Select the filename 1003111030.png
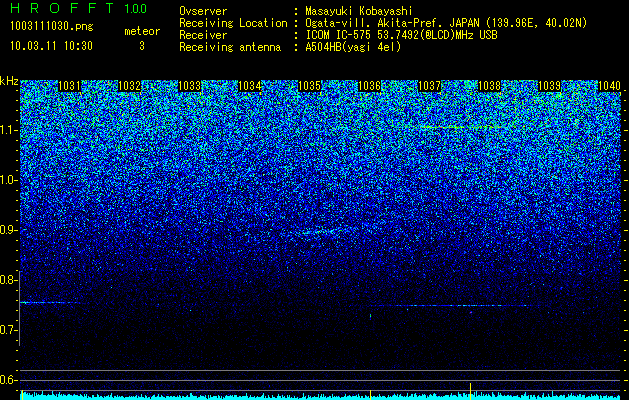The width and height of the screenshot is (629, 400). tap(51, 26)
